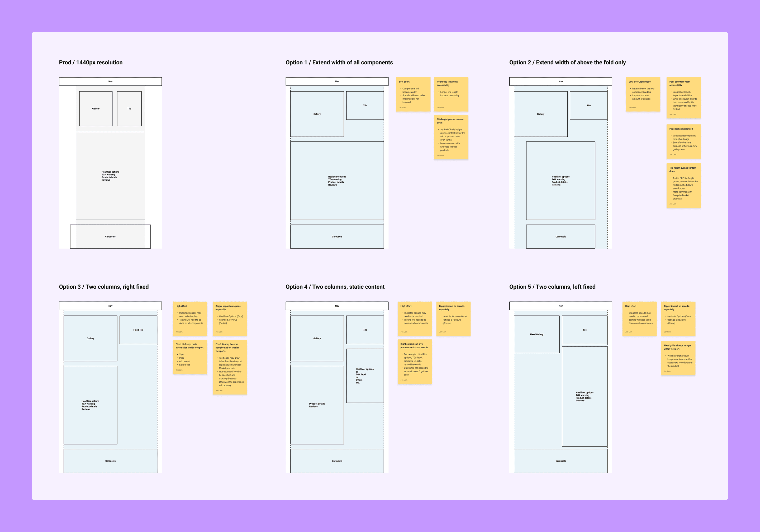Click the 'Fixed tile may become complicated' sticky note

(x=230, y=368)
